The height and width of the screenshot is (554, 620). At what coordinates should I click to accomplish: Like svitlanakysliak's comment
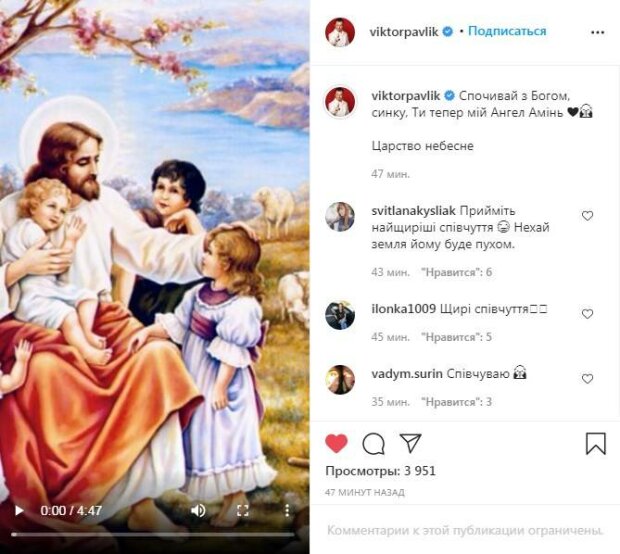pyautogui.click(x=587, y=216)
